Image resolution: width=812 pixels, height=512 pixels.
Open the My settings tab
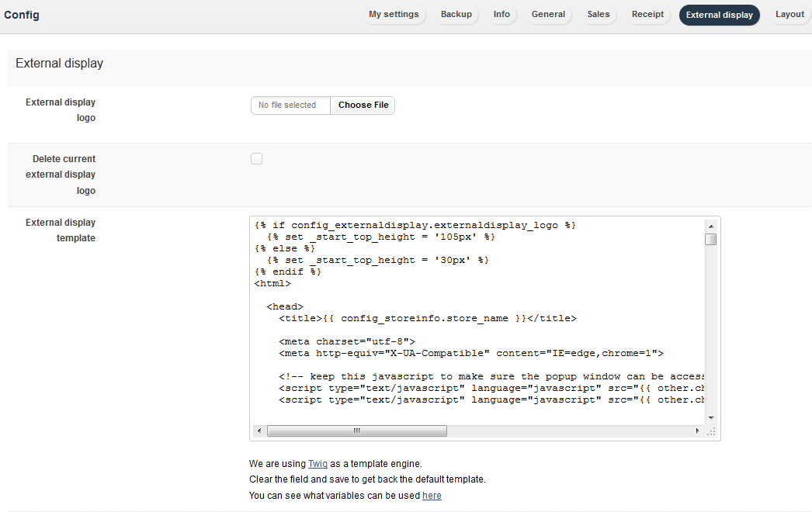click(394, 15)
